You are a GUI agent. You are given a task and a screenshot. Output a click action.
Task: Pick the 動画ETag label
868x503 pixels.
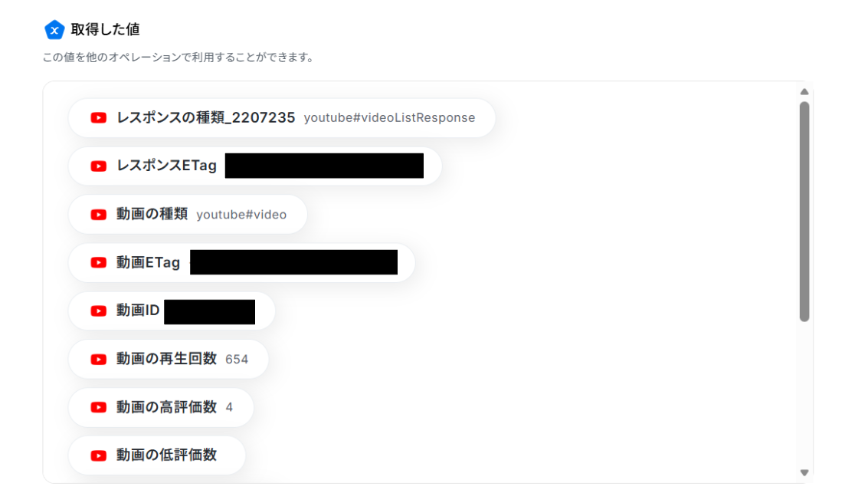pyautogui.click(x=149, y=262)
